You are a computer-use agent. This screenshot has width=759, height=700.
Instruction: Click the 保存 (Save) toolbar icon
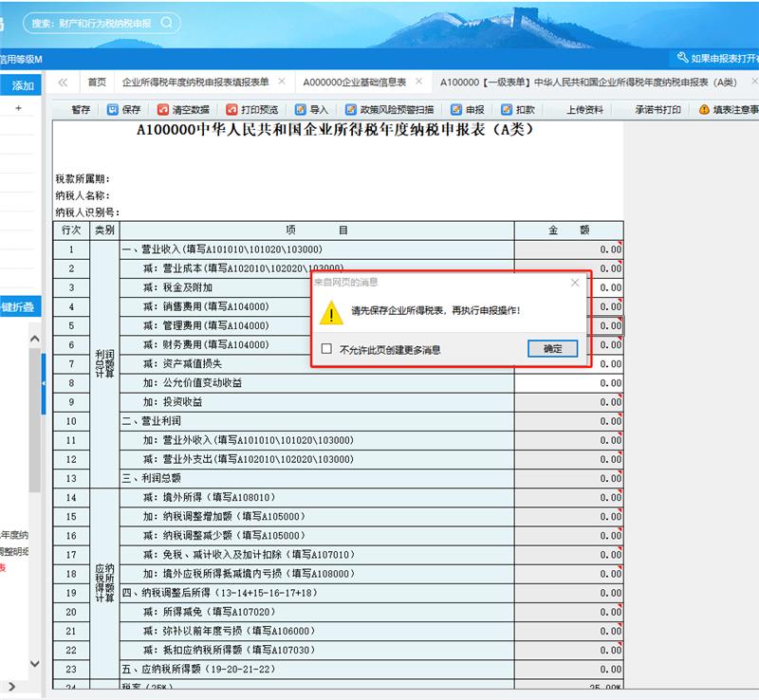point(113,110)
